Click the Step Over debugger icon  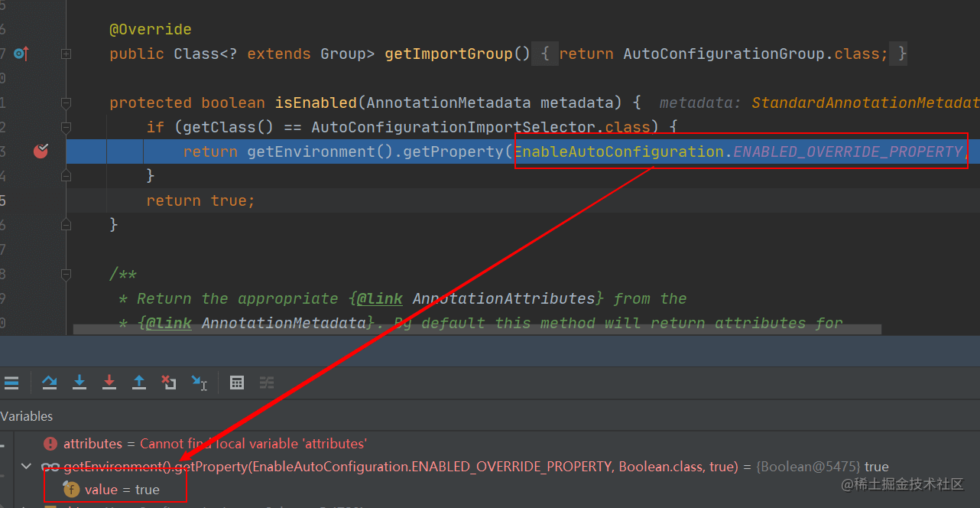[x=50, y=383]
